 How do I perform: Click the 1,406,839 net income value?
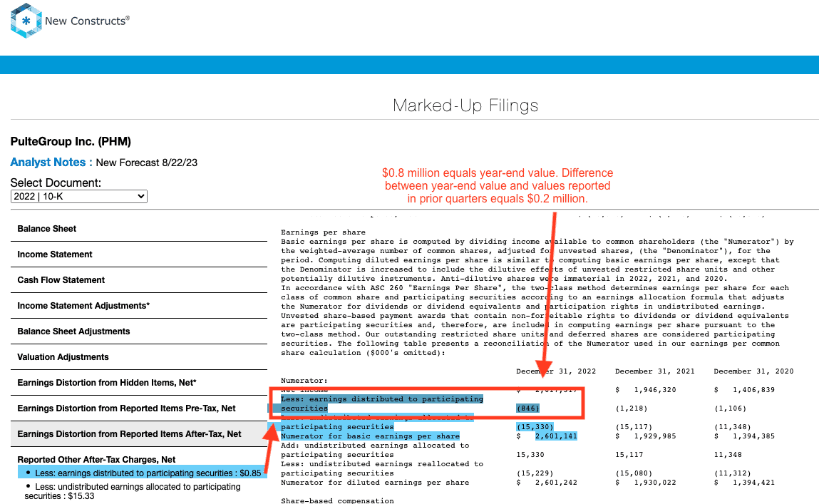point(753,390)
